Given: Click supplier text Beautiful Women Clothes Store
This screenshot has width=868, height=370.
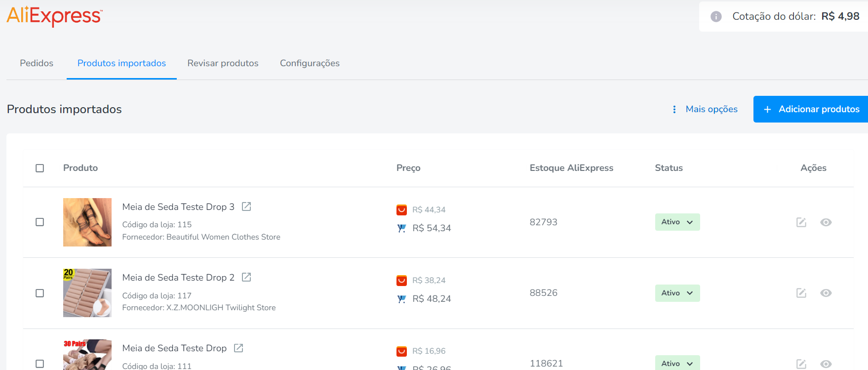Looking at the screenshot, I should pyautogui.click(x=223, y=237).
